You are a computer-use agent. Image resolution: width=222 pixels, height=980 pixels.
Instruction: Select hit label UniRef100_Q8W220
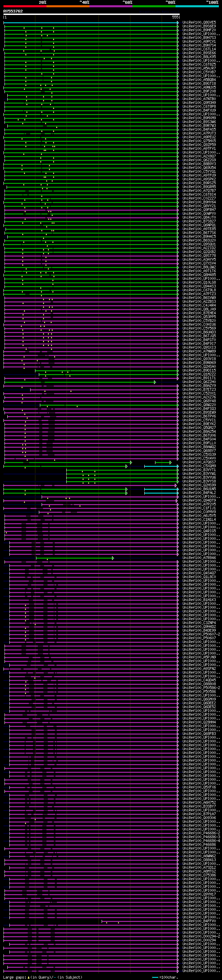199,405
